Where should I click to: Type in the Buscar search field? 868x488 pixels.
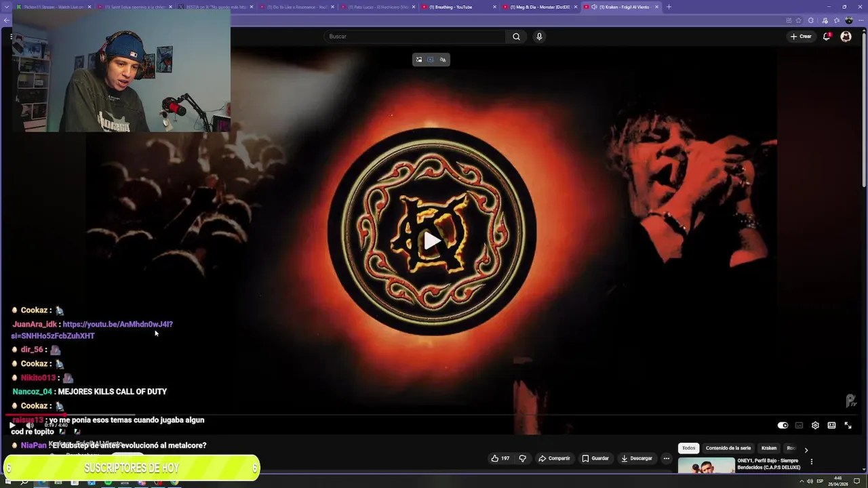tap(414, 37)
